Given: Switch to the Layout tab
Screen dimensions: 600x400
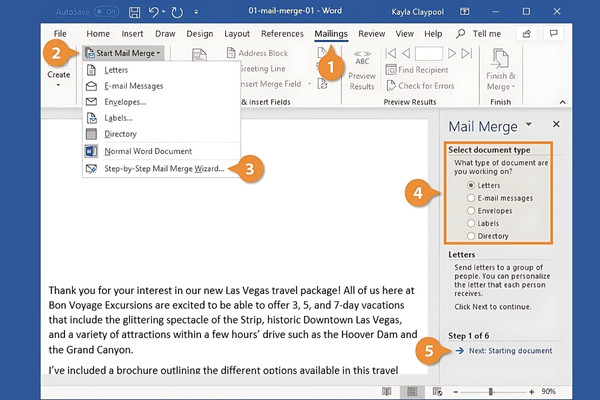Looking at the screenshot, I should click(237, 34).
